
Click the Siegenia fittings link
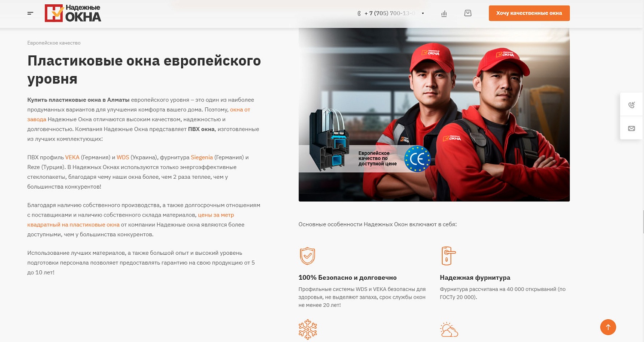tap(202, 157)
